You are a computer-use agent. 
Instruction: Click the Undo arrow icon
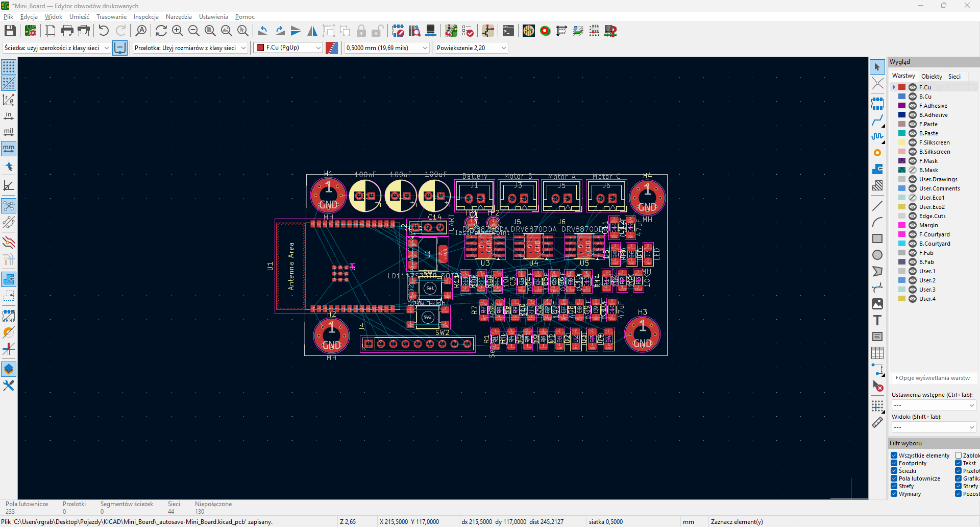coord(104,31)
